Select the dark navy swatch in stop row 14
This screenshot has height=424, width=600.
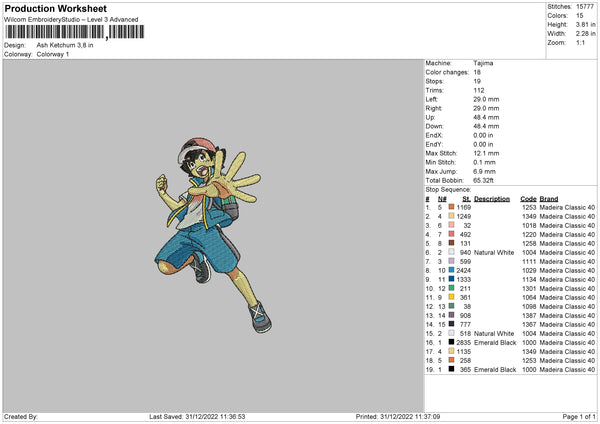[x=452, y=324]
